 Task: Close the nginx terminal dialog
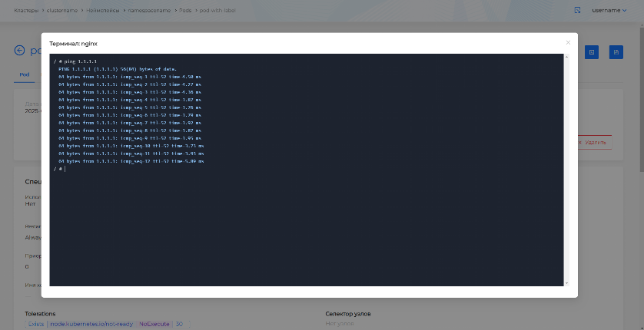click(568, 43)
